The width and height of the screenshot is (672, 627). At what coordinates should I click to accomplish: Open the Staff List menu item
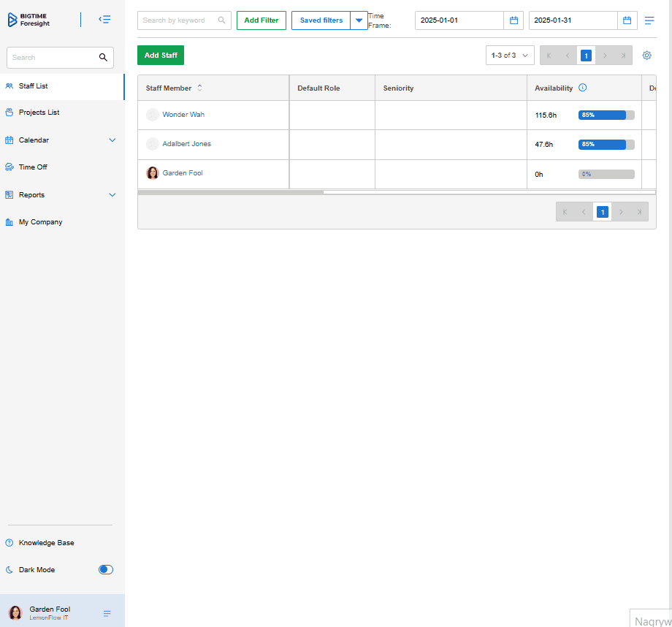point(61,86)
